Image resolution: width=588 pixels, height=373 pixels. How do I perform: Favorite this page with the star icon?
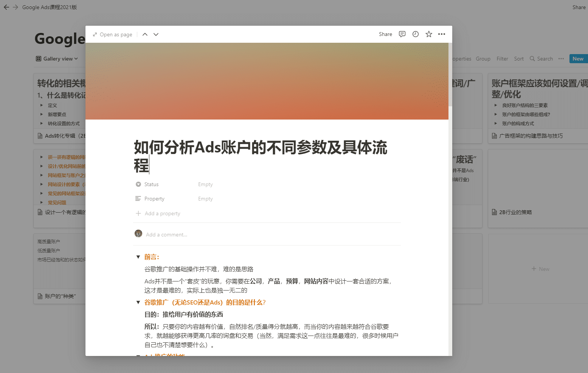pyautogui.click(x=428, y=34)
